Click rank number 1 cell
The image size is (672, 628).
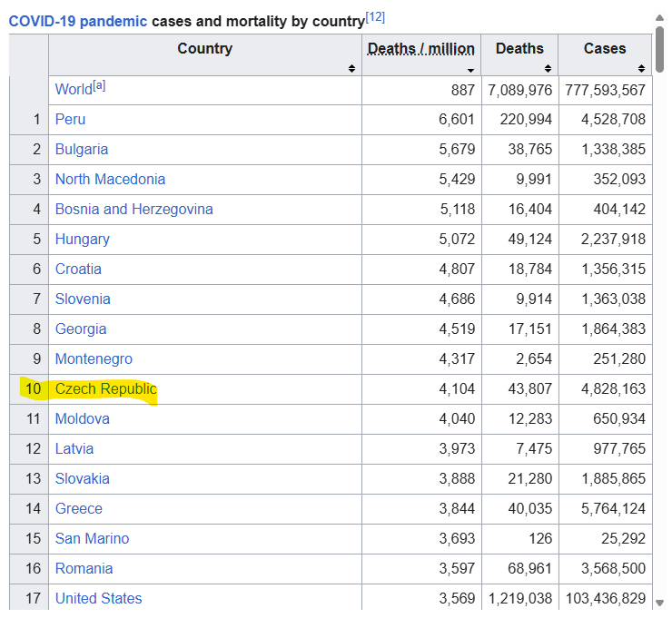(x=29, y=120)
